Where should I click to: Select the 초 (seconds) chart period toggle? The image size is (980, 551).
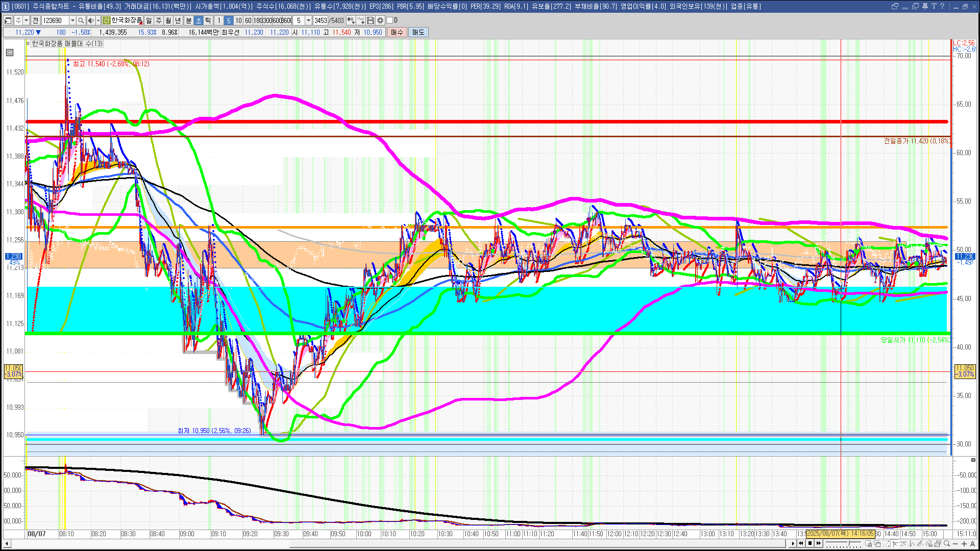tap(199, 20)
